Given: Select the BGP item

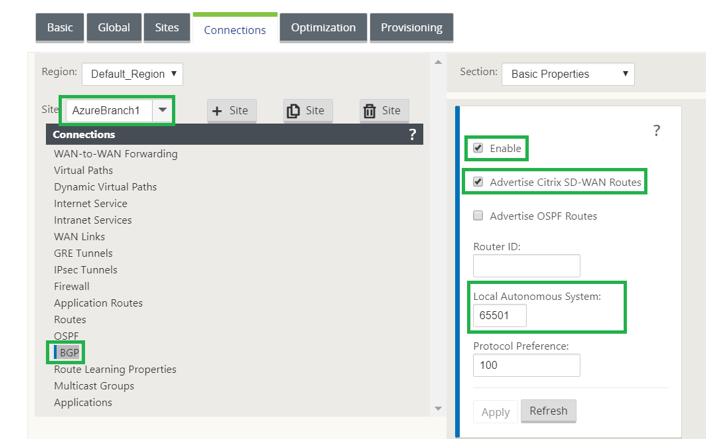Looking at the screenshot, I should pyautogui.click(x=69, y=353).
